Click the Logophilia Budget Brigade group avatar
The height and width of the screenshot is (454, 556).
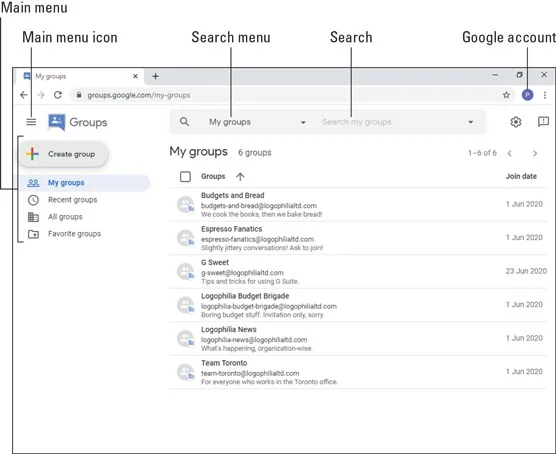186,305
